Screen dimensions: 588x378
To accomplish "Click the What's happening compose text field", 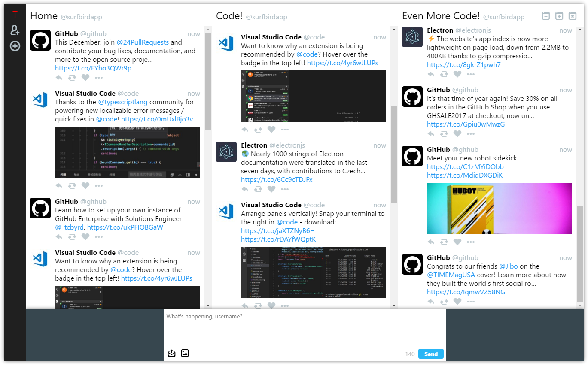I will point(305,328).
